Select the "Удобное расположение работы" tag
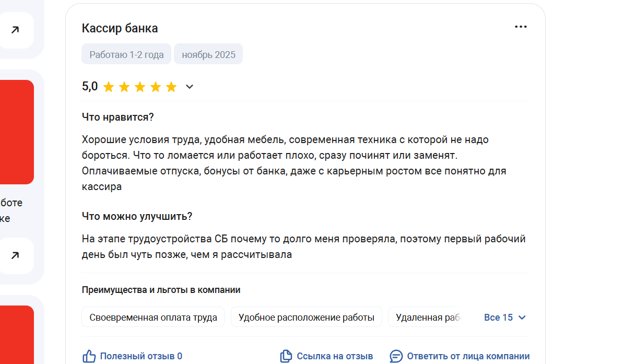Viewport: 624px width, 364px height. click(x=307, y=317)
